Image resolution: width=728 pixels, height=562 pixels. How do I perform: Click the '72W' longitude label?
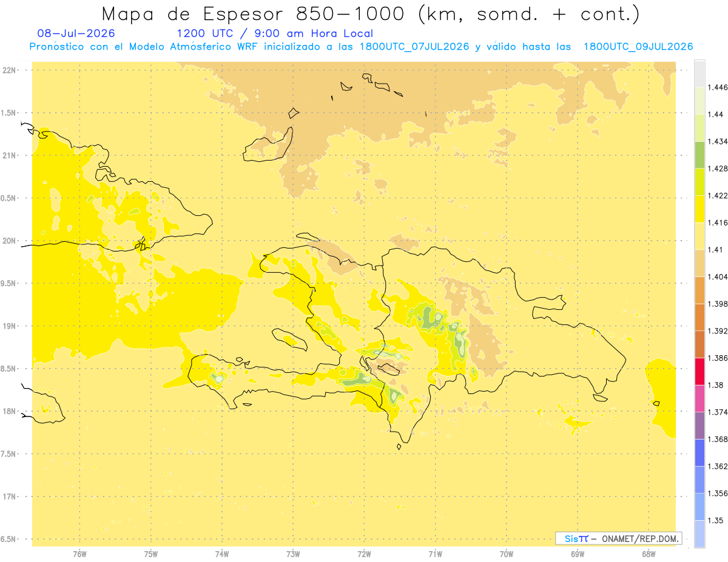pyautogui.click(x=364, y=554)
